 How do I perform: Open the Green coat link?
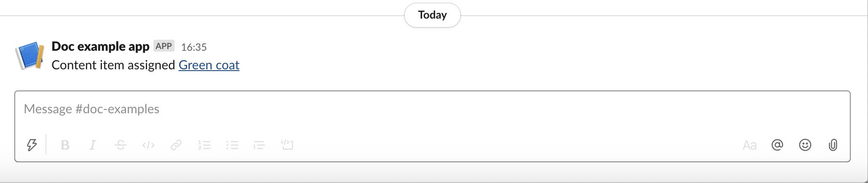[x=209, y=65]
